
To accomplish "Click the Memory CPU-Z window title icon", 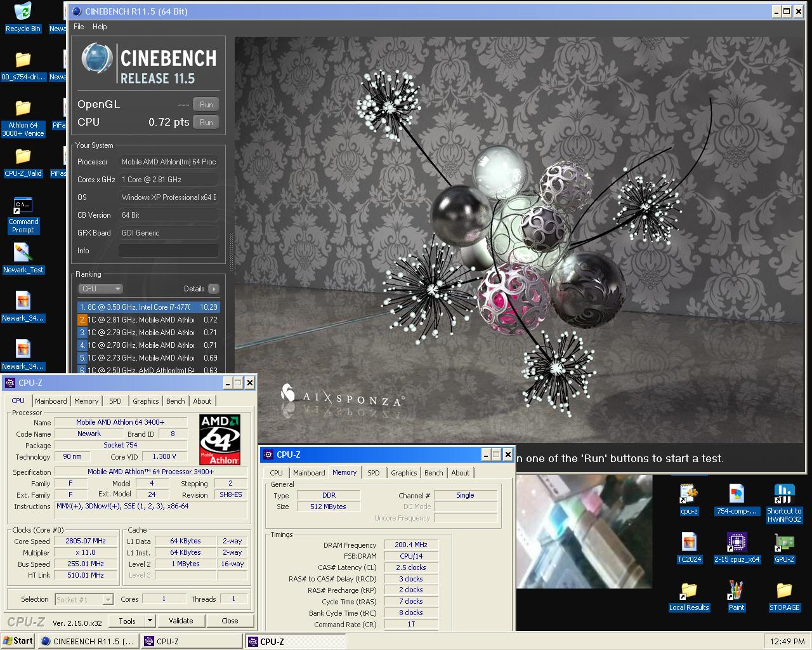I will click(268, 454).
